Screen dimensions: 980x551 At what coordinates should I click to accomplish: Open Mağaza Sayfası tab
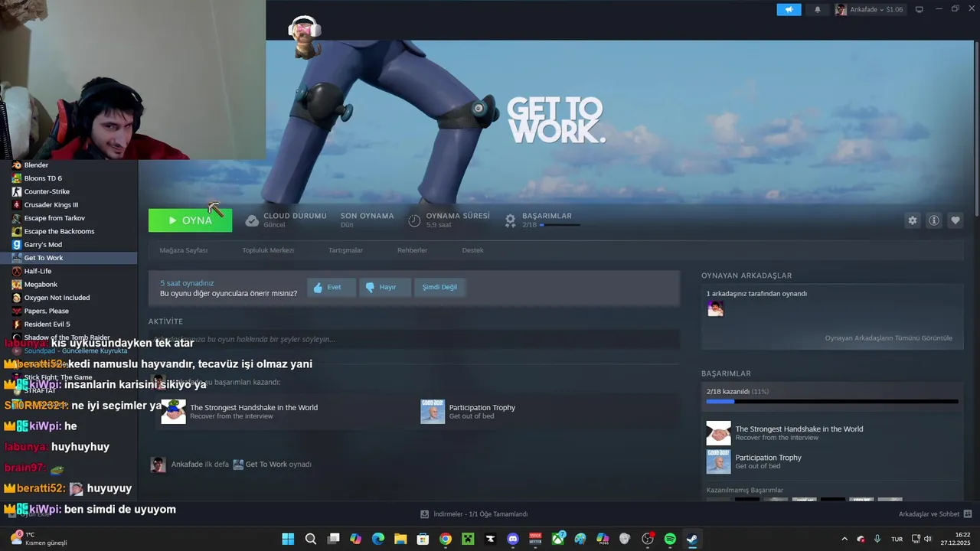pyautogui.click(x=184, y=250)
